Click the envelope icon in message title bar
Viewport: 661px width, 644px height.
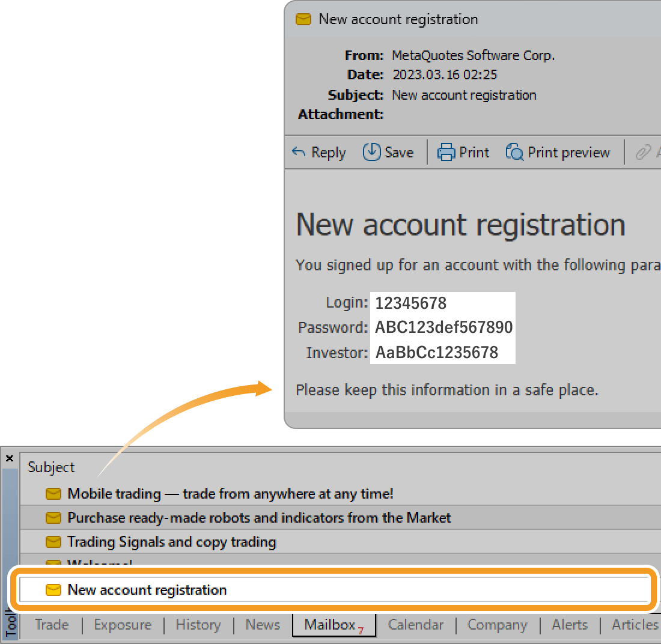pos(303,19)
